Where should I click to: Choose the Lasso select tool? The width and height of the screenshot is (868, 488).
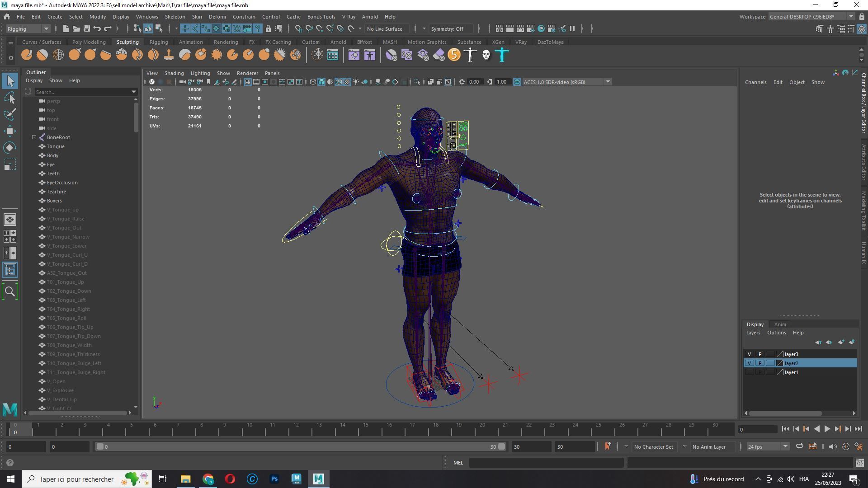10,98
